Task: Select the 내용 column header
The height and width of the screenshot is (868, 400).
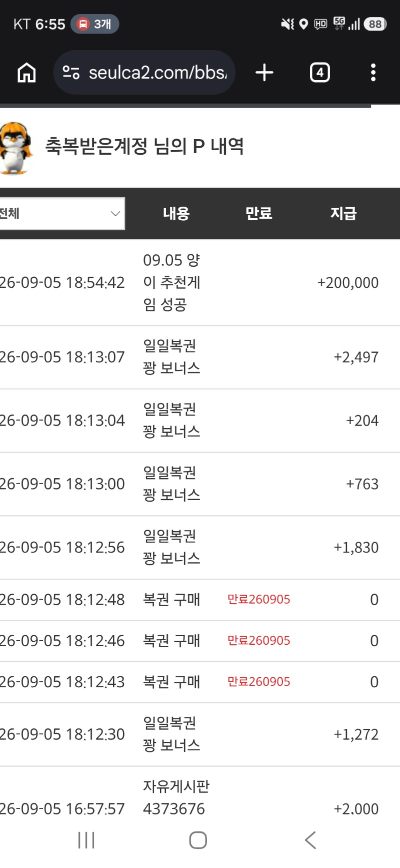Action: [176, 214]
